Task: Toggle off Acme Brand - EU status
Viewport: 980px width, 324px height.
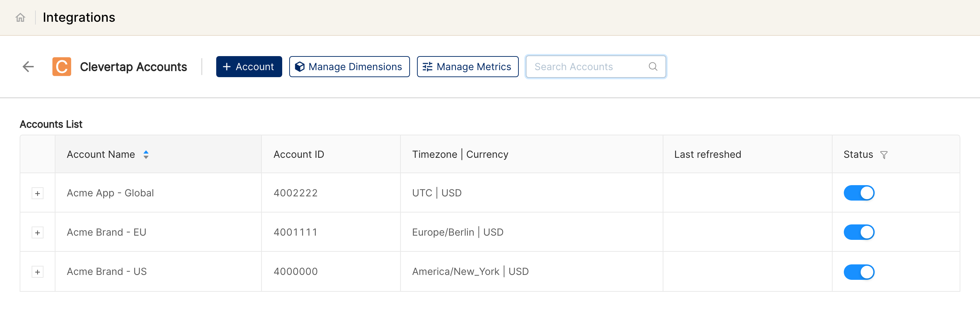Action: pyautogui.click(x=859, y=232)
